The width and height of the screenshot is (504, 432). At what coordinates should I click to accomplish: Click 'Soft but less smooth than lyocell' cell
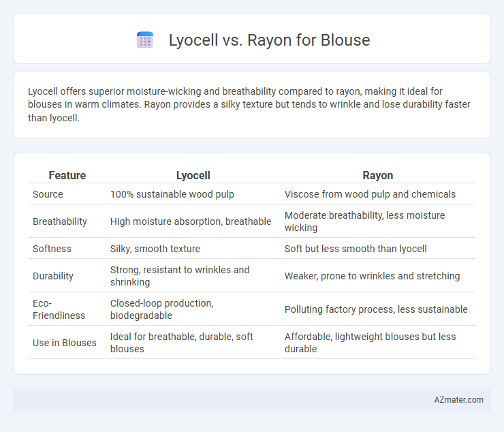[x=356, y=248]
